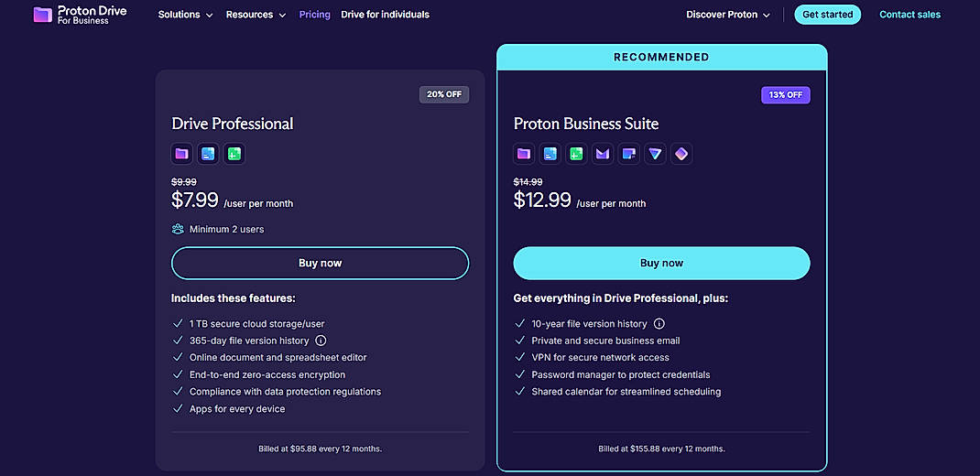This screenshot has height=476, width=980.
Task: Click the Proton Calendar icon in Business Suite
Action: tap(628, 154)
